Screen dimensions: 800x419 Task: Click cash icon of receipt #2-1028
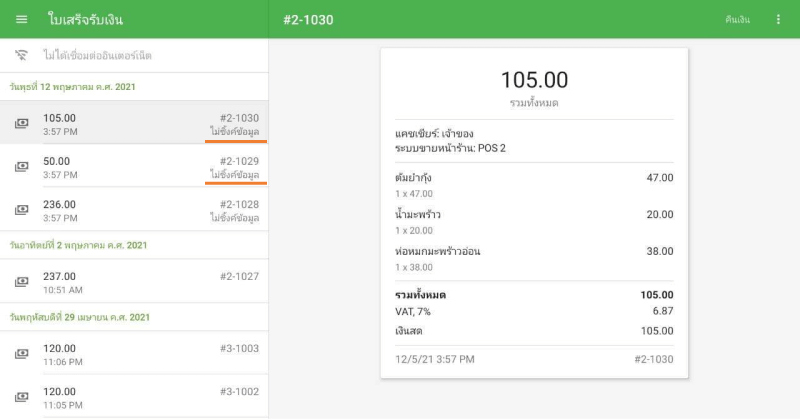coord(21,210)
